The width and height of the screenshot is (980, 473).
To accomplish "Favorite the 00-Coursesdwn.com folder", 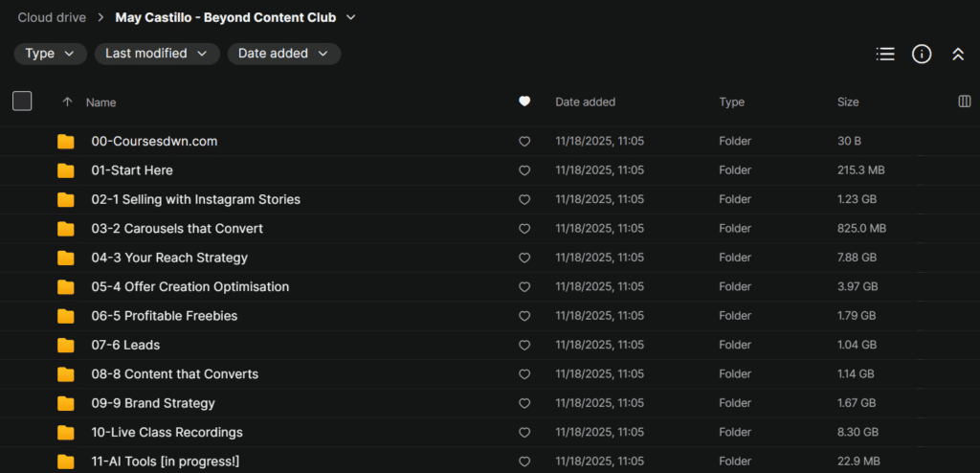I will click(x=524, y=142).
